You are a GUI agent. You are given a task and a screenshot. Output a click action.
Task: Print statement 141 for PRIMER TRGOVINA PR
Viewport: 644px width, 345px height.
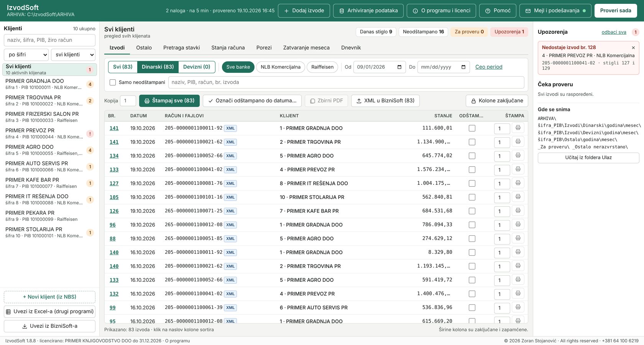[x=518, y=141]
